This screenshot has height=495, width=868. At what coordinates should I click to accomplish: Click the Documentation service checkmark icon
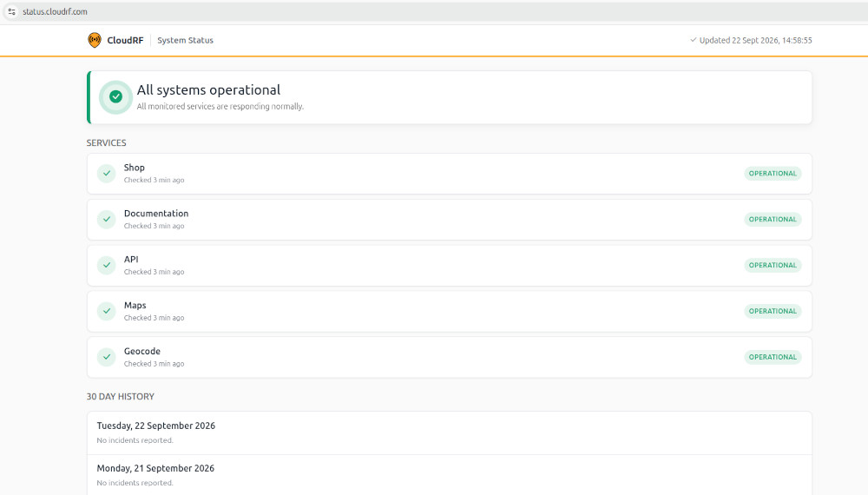106,219
